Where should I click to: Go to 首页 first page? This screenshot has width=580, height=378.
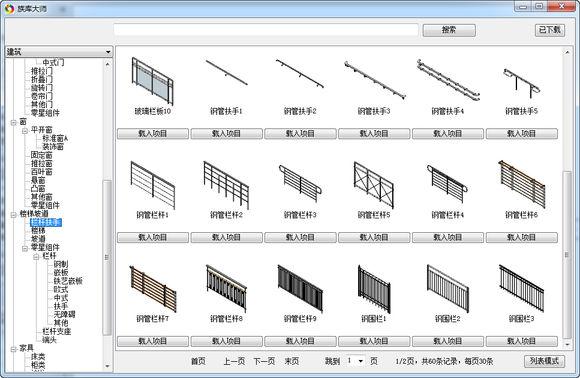pos(198,361)
